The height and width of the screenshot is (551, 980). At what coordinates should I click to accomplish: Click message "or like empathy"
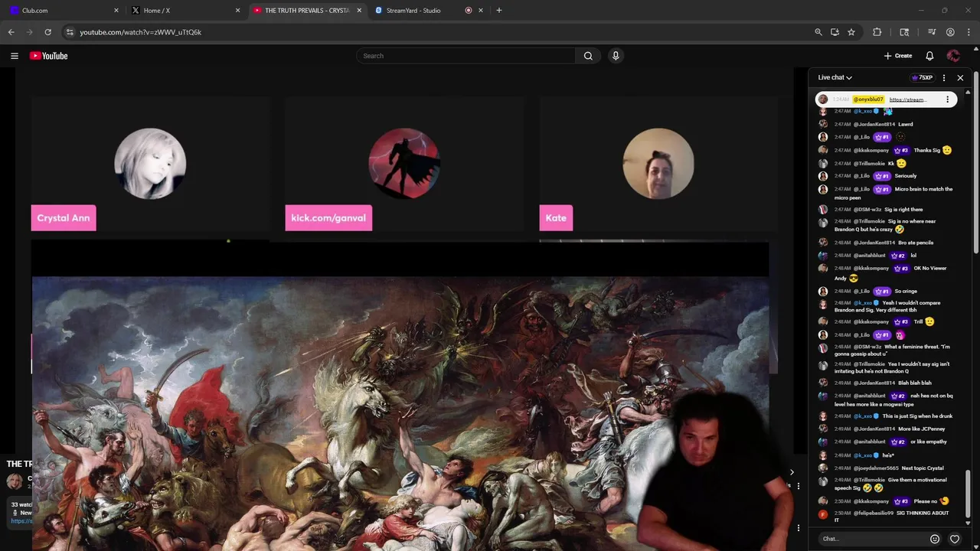tap(929, 442)
